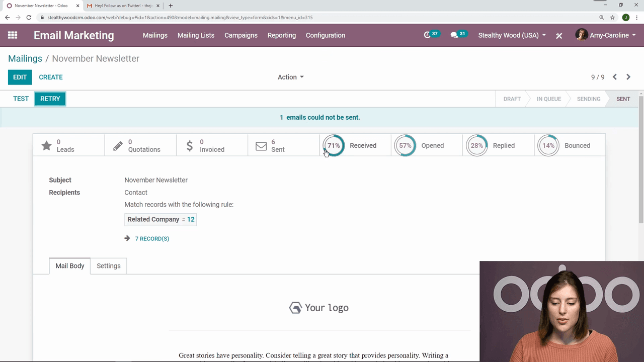Open the Mailing Lists menu
The height and width of the screenshot is (362, 644).
196,35
